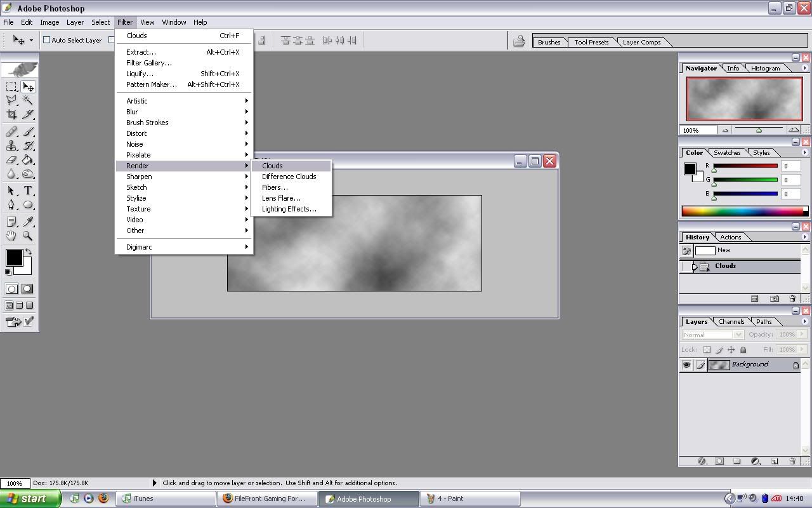Pick the Paint Bucket tool
This screenshot has height=508, width=812.
coord(28,160)
